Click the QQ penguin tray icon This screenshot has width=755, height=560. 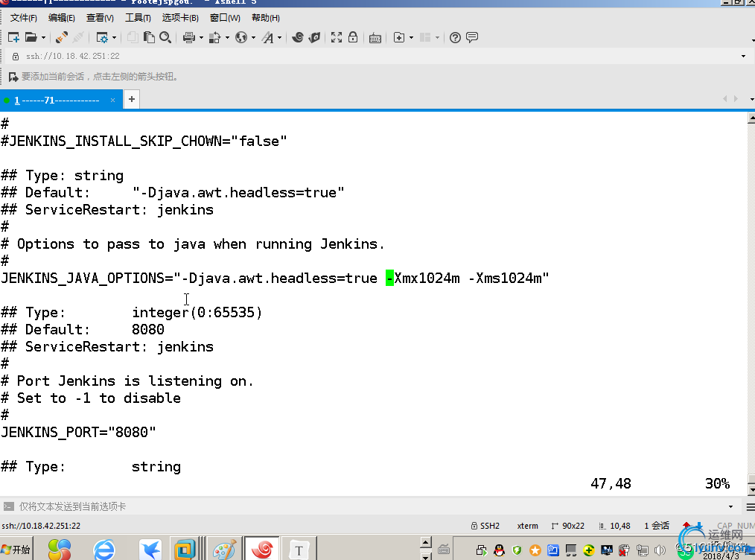coord(499,550)
